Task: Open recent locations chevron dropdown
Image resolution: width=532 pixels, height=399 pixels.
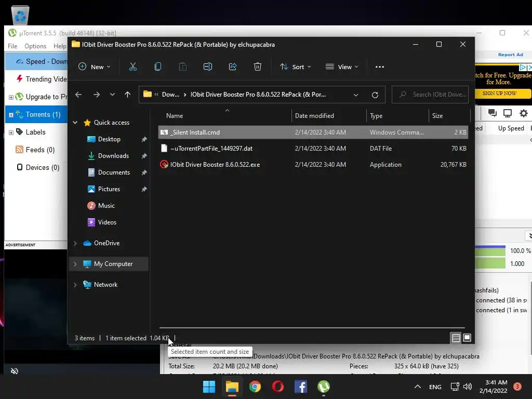Action: [x=112, y=95]
